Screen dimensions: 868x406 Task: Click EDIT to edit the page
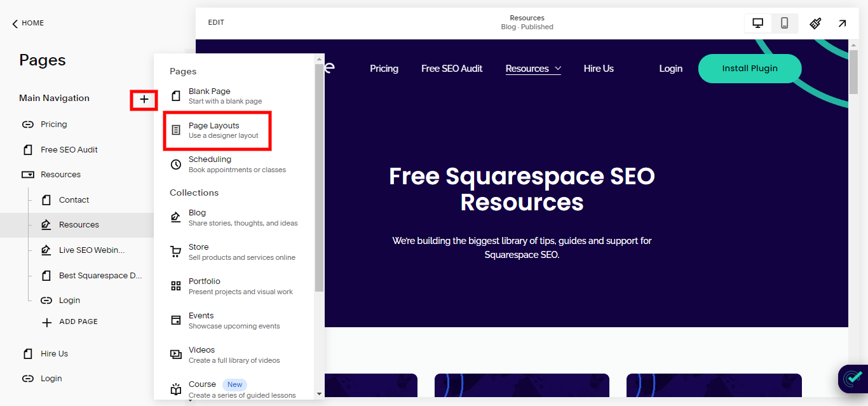point(216,22)
